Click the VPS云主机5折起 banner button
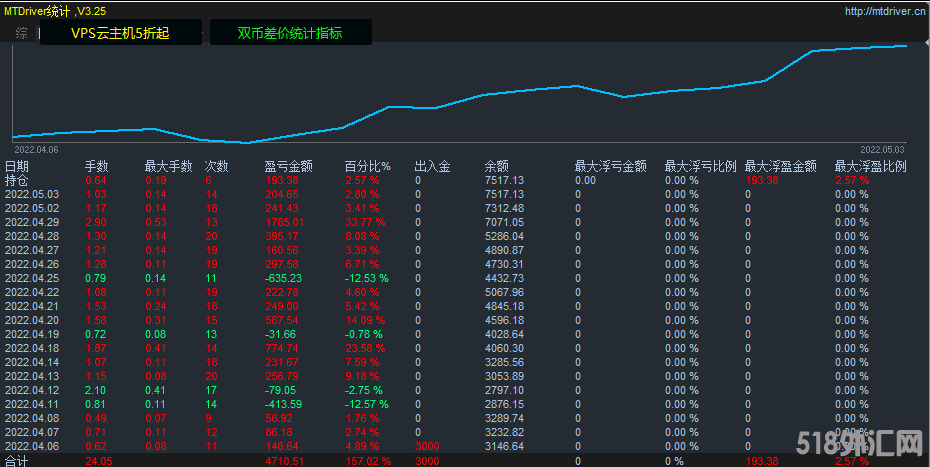930x467 pixels. click(x=120, y=33)
